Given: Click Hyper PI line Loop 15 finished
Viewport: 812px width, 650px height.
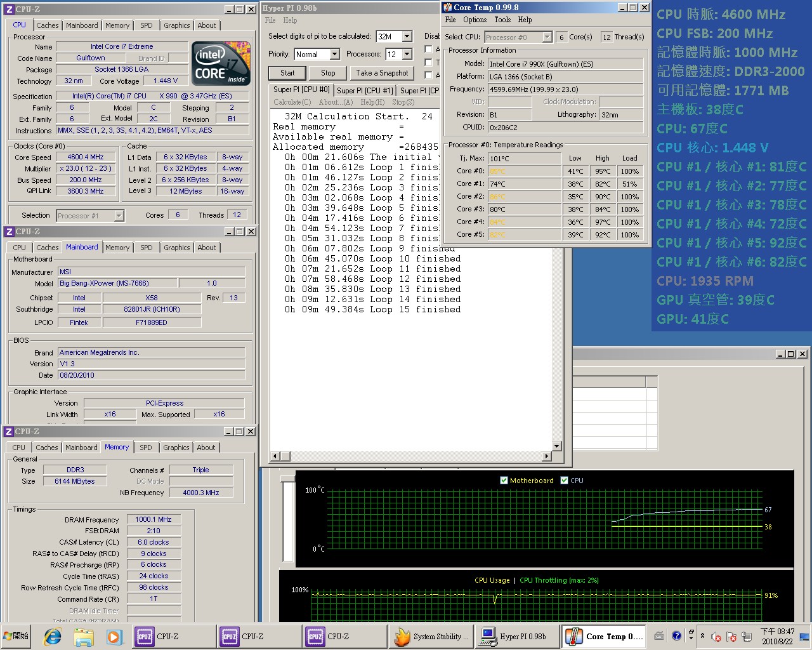Looking at the screenshot, I should 373,310.
